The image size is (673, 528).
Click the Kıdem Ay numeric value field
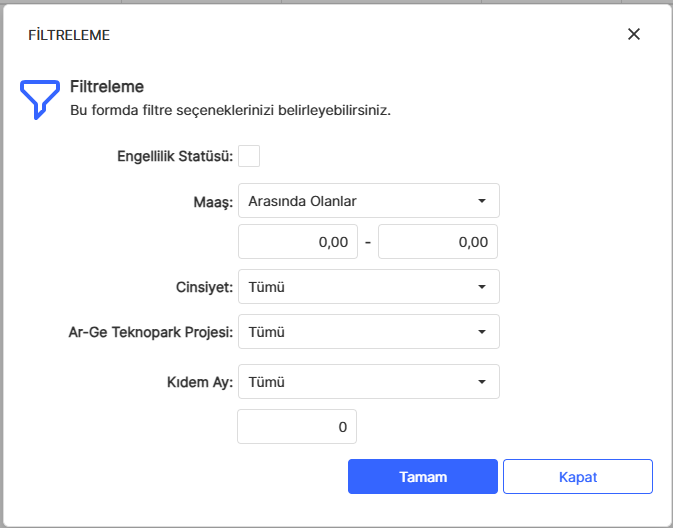[x=297, y=427]
